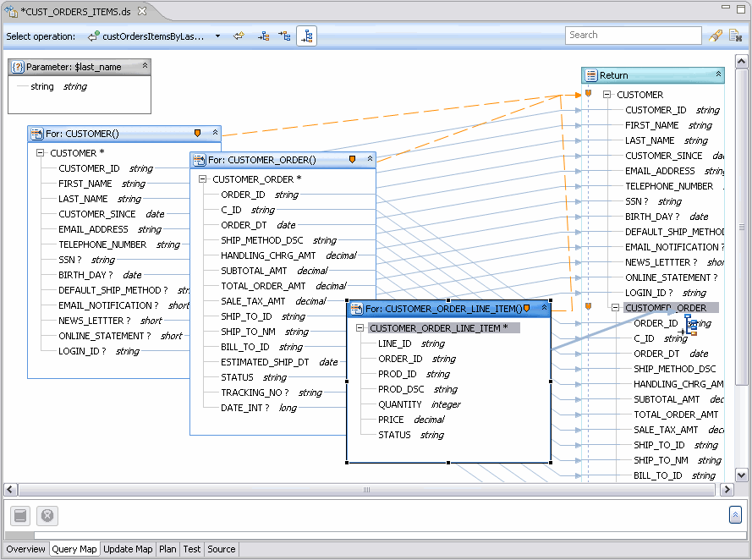Select PRICE in CUSTOMER_ORDER_LINE_ITEM block
The height and width of the screenshot is (560, 752).
click(391, 420)
